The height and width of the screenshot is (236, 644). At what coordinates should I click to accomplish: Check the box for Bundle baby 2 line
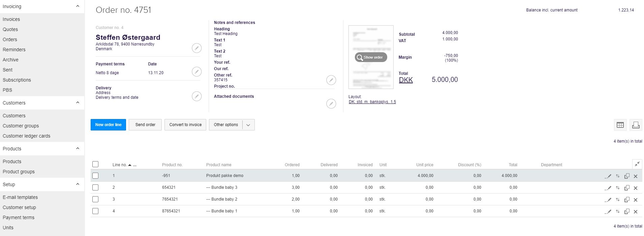(x=95, y=199)
